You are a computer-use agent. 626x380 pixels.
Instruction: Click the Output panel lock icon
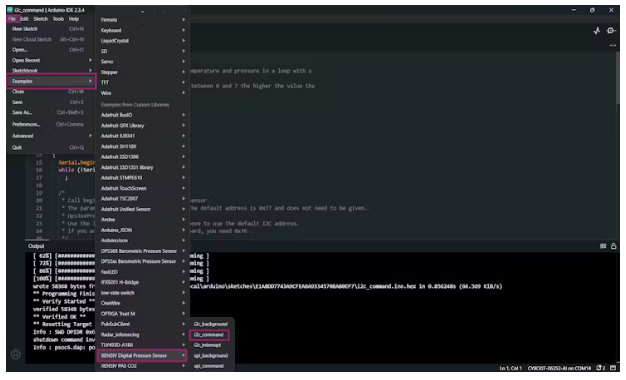tap(614, 246)
